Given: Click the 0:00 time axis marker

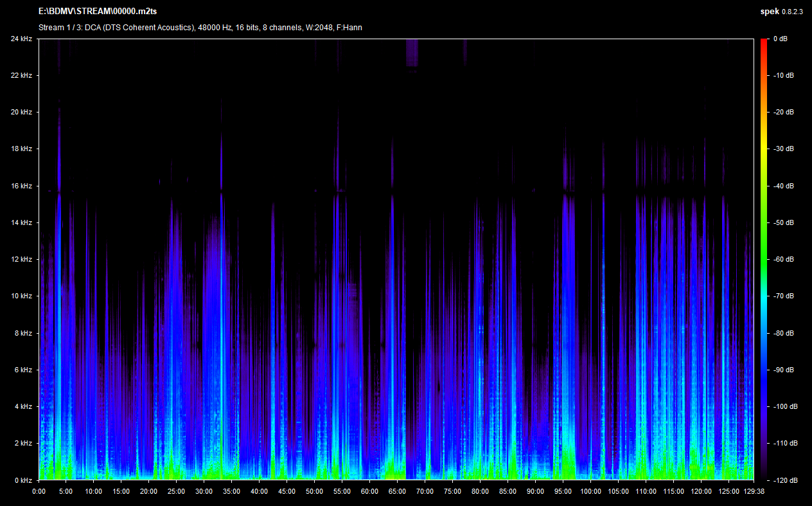Looking at the screenshot, I should coord(39,491).
